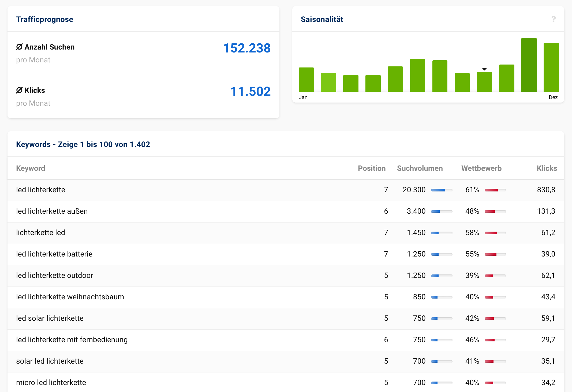This screenshot has width=572, height=392.
Task: Click the Suchvolumen value 1.450
Action: pyautogui.click(x=416, y=232)
